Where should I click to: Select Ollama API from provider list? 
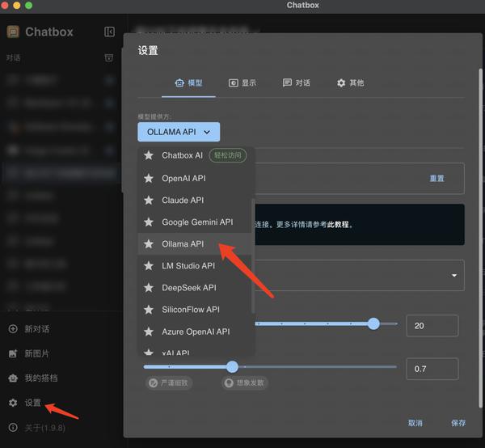[183, 243]
